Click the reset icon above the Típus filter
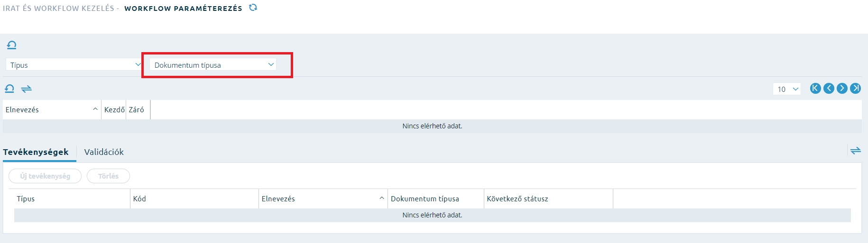The width and height of the screenshot is (868, 243). pyautogui.click(x=12, y=45)
